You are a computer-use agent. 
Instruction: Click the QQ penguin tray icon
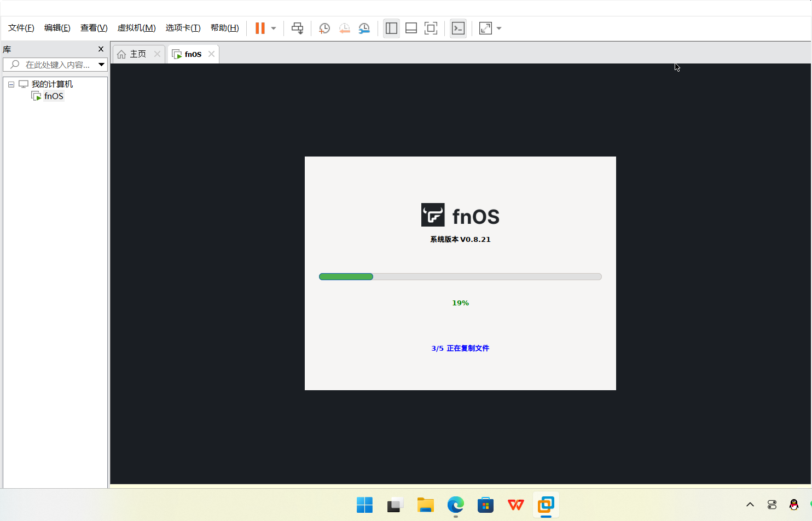(x=794, y=505)
